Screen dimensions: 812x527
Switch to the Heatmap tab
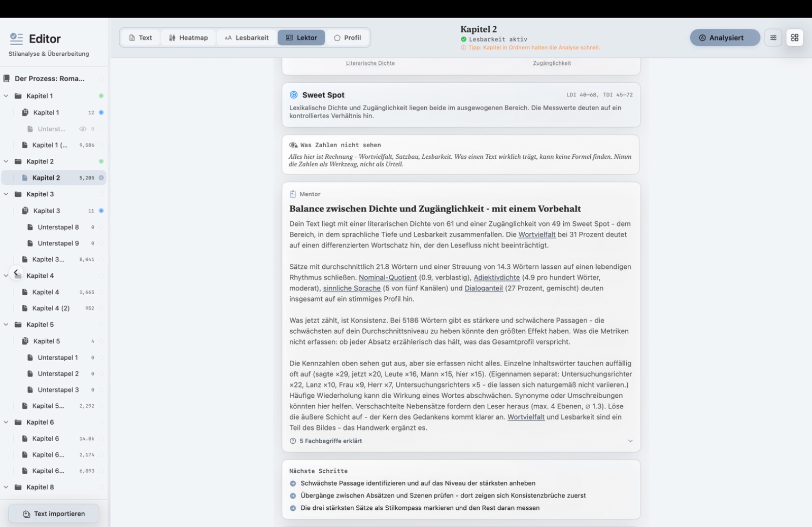(188, 38)
